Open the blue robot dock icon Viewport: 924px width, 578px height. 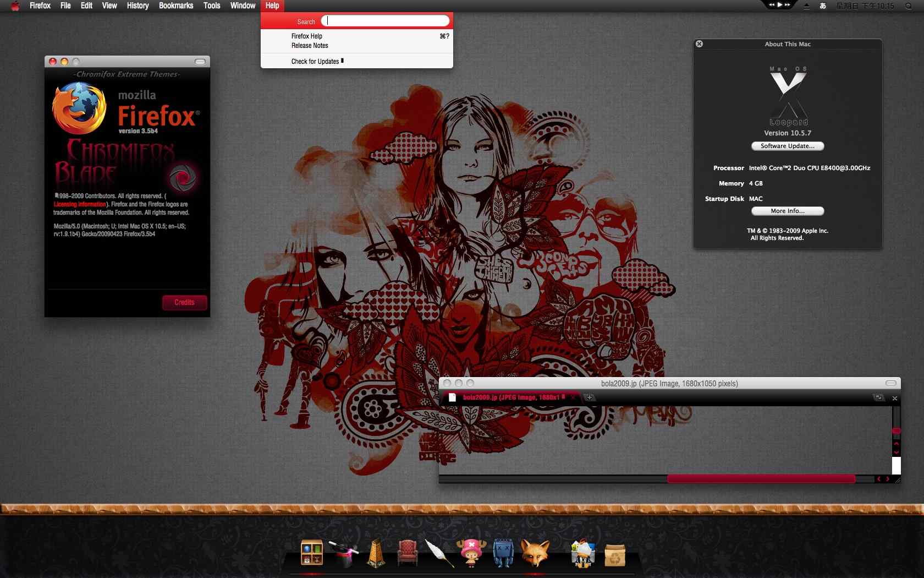(503, 553)
